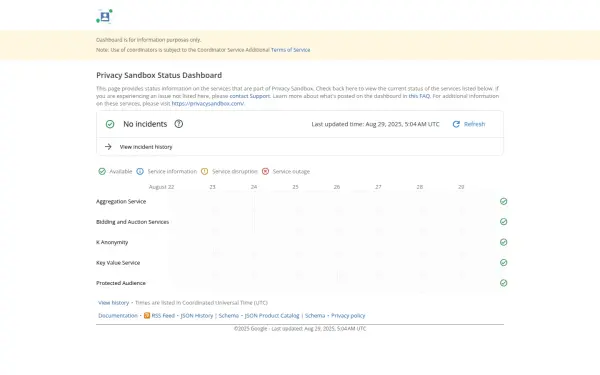Screen dimensions: 600x375
Task: Open the contact Support link
Action: tap(249, 96)
